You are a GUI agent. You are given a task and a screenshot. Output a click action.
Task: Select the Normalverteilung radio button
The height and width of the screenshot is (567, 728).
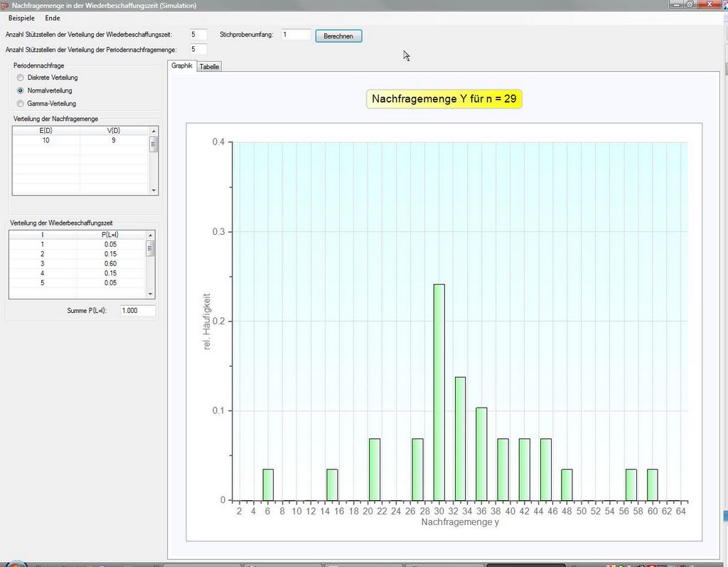coord(21,90)
